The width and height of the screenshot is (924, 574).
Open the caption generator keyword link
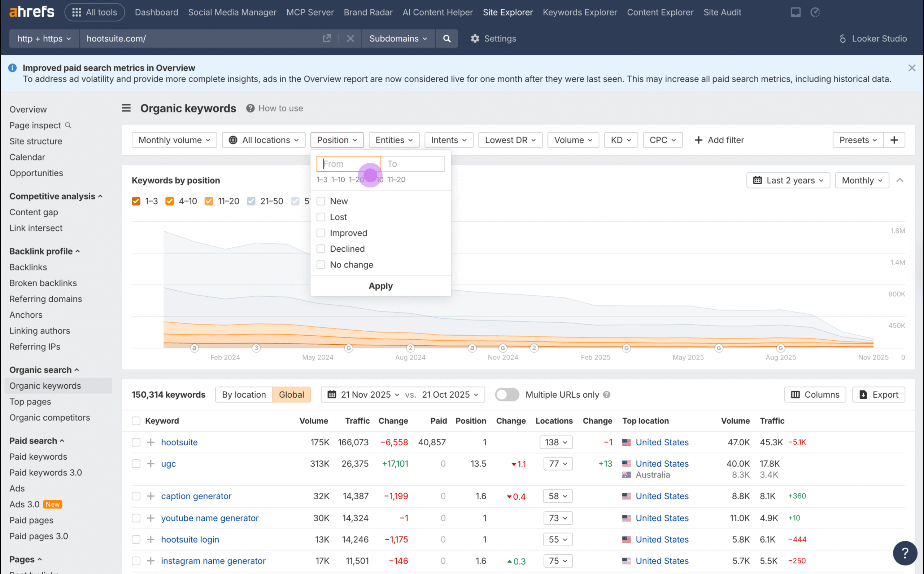196,496
